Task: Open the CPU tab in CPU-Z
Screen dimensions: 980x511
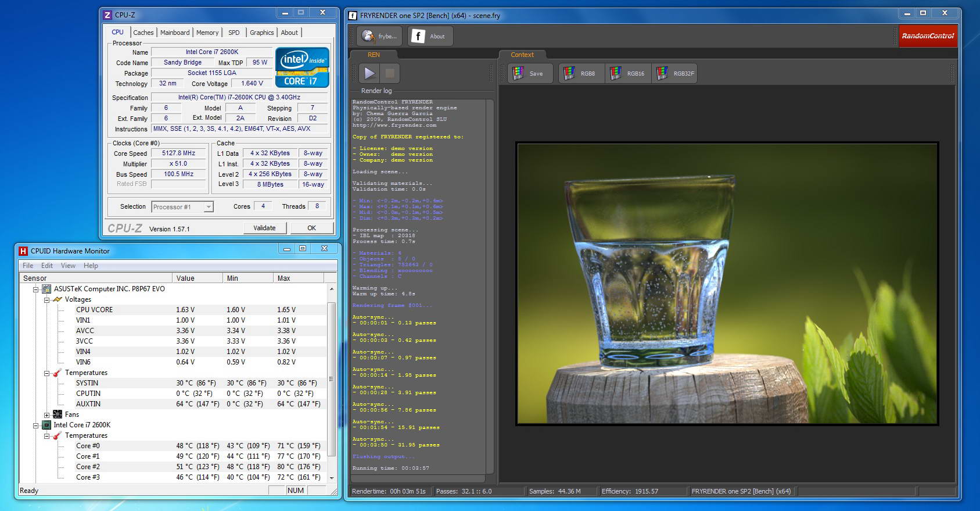Action: [x=118, y=32]
